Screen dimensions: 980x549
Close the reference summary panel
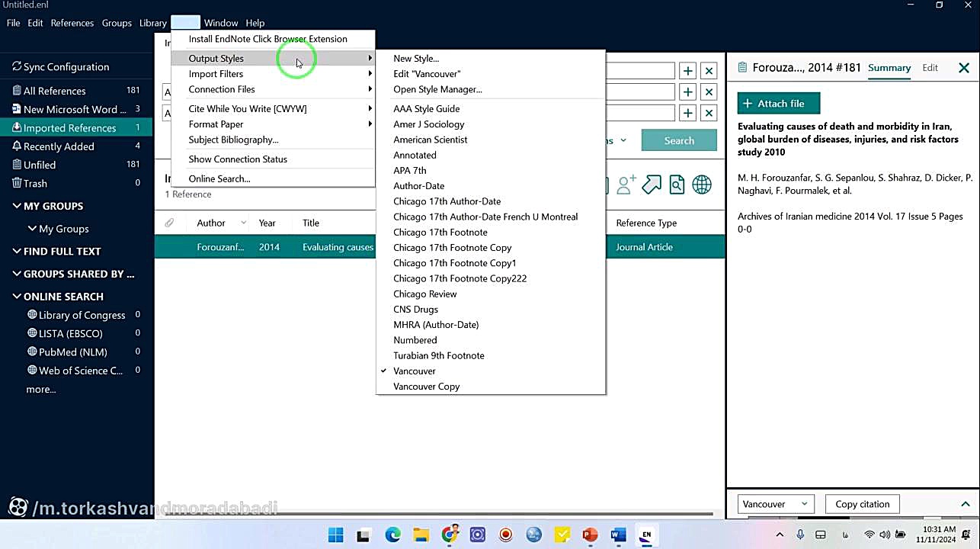click(x=964, y=68)
